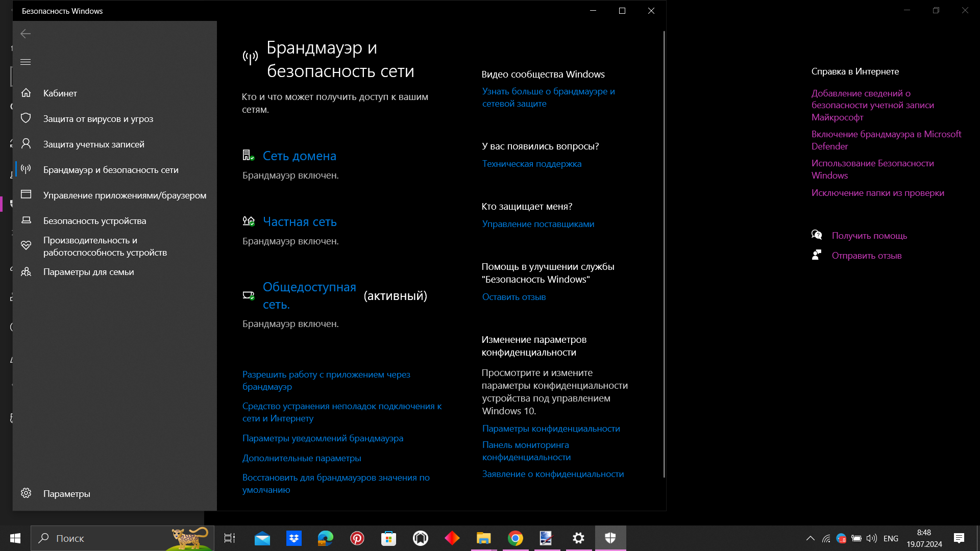Click the domain network building icon
980x551 pixels.
pos(249,155)
